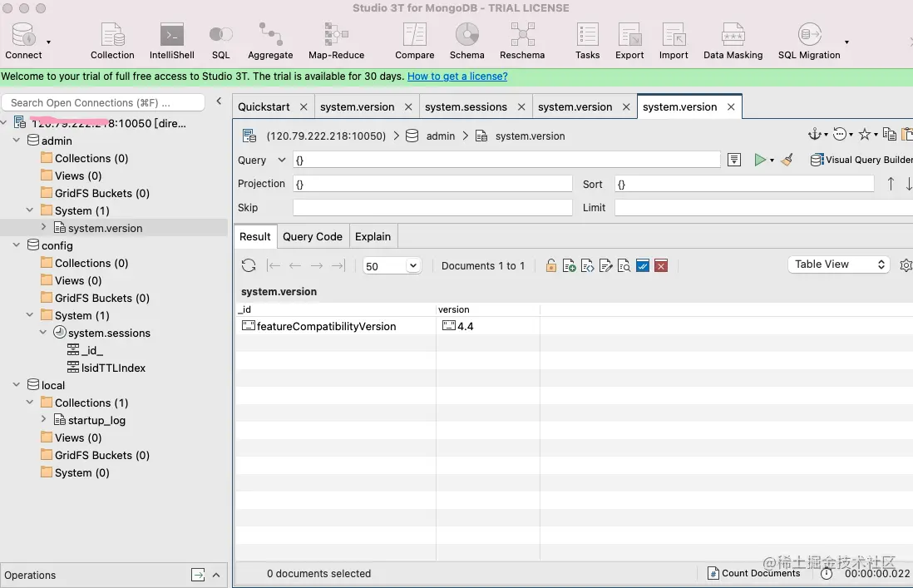The image size is (913, 588).
Task: Launch IntelliShell from toolbar
Action: [172, 42]
